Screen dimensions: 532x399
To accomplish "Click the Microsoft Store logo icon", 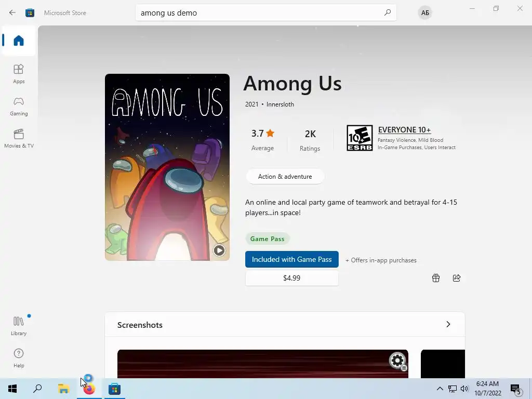I will point(30,13).
